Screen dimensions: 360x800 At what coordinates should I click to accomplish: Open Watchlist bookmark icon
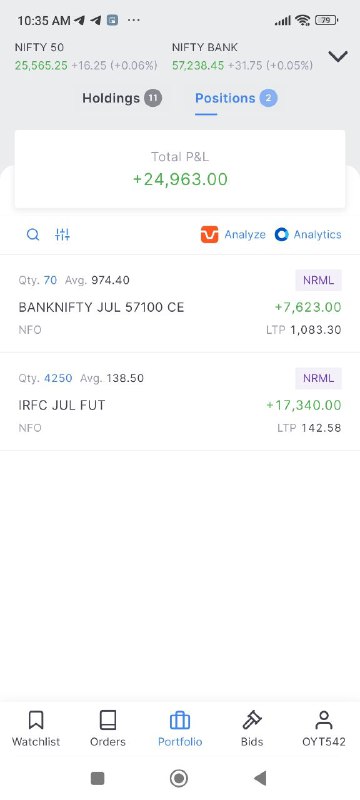pos(36,720)
